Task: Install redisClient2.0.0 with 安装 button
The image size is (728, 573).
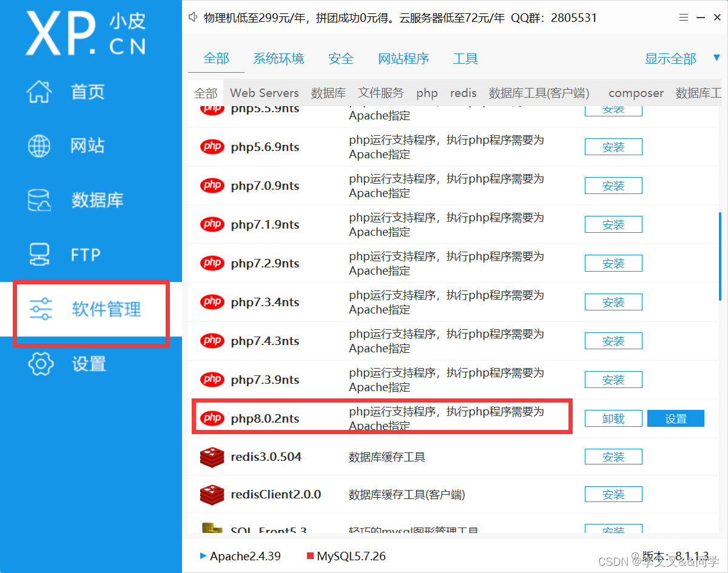Action: click(x=613, y=495)
